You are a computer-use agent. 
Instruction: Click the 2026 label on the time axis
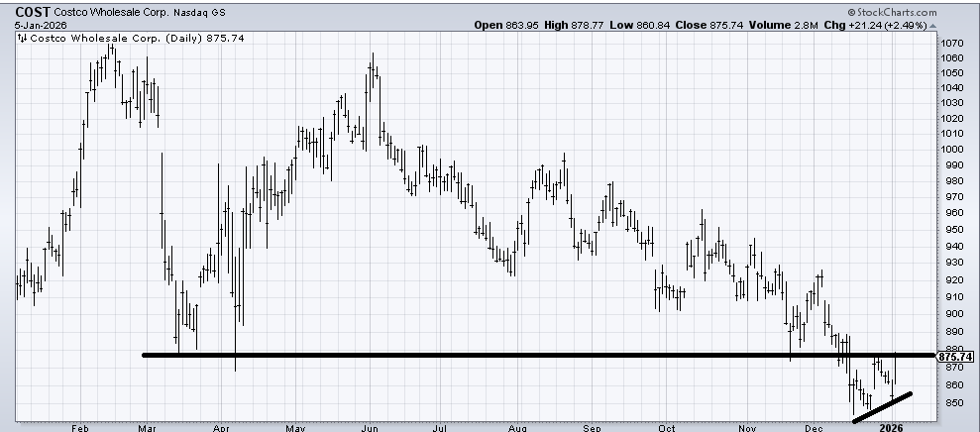click(x=893, y=427)
